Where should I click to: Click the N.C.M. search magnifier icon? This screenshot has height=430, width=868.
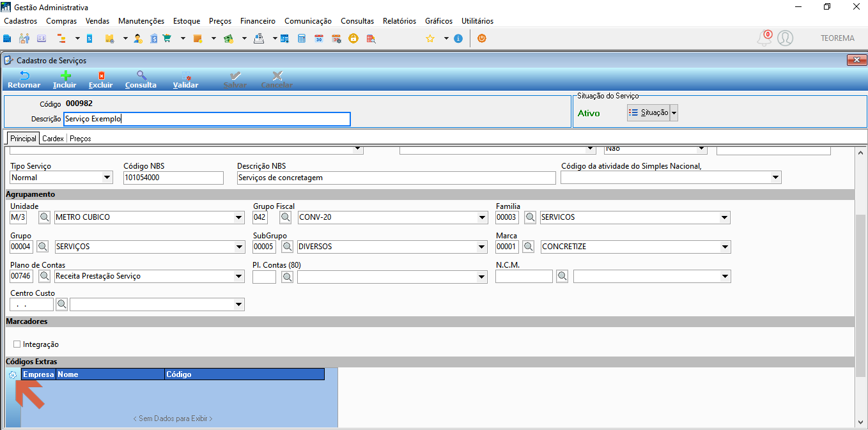click(562, 276)
